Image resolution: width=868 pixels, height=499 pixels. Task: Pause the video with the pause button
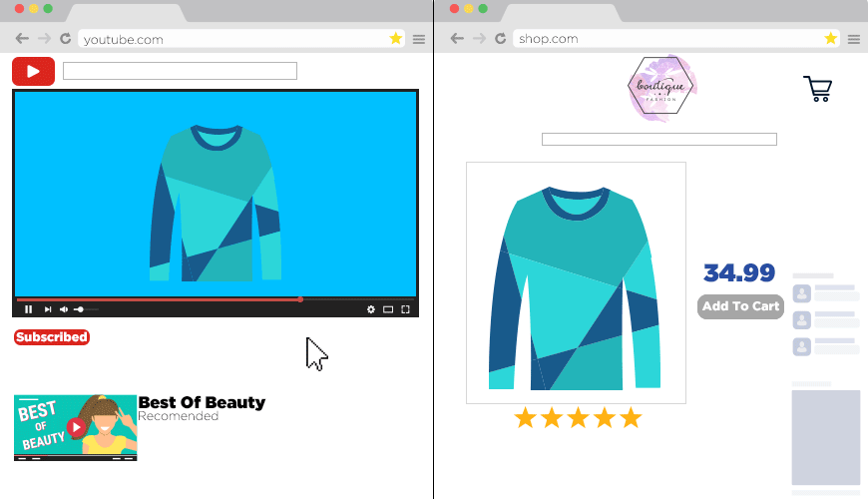[28, 309]
